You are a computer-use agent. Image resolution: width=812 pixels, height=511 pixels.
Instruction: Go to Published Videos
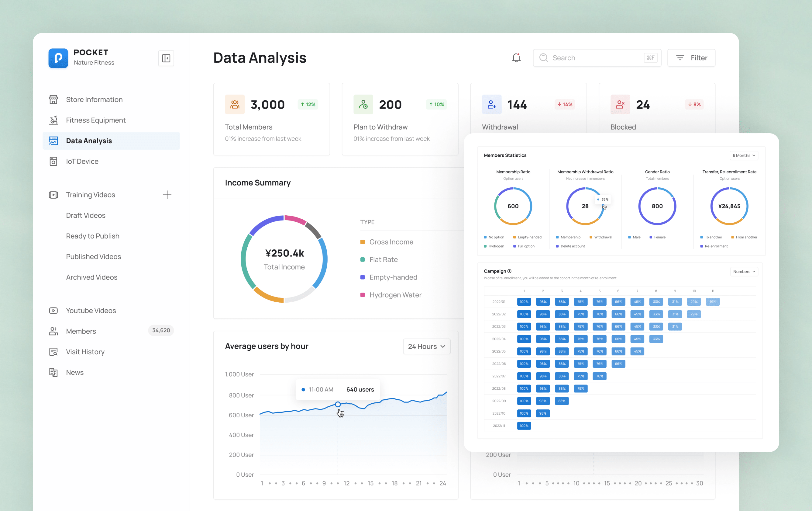coord(93,256)
